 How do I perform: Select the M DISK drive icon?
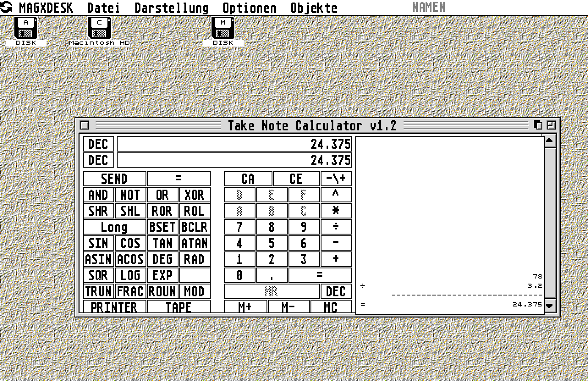click(223, 28)
